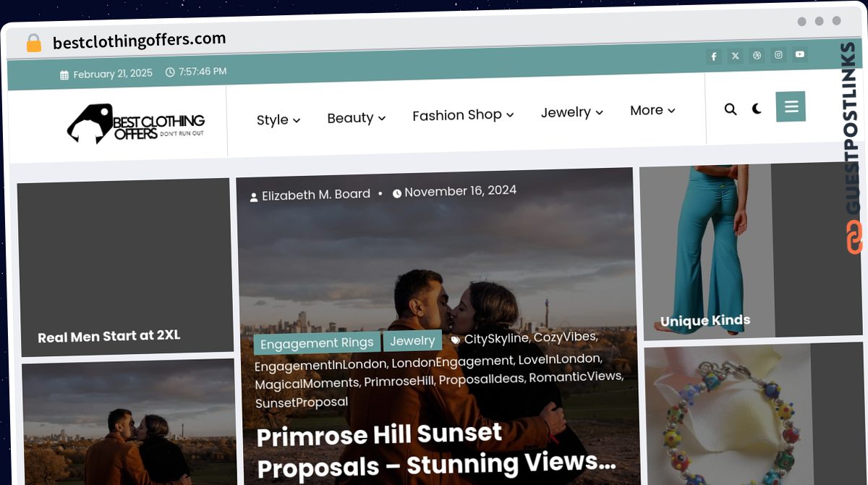Click the beaded bracelet post thumbnail
868x485 pixels.
click(x=728, y=416)
